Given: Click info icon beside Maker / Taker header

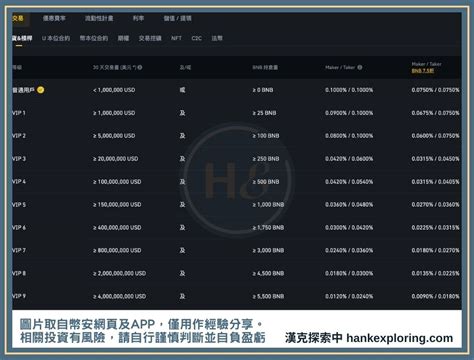Looking at the screenshot, I should point(360,67).
